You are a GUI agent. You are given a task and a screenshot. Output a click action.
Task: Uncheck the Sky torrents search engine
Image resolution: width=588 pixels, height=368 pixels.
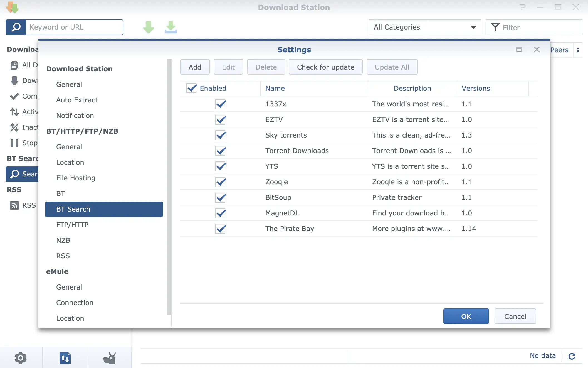point(221,135)
